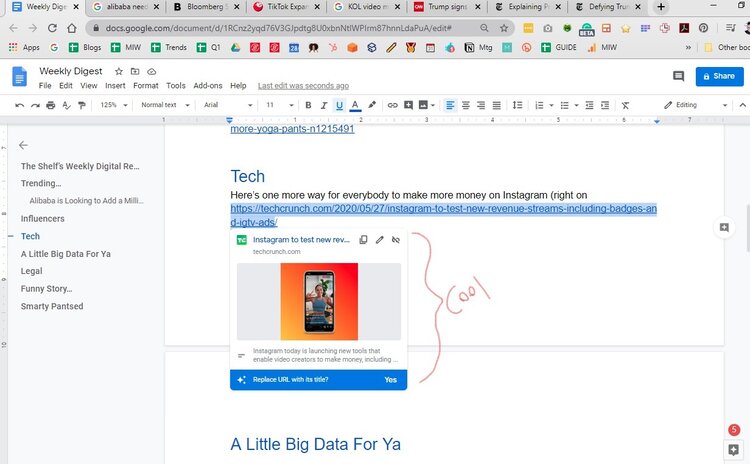The image size is (750, 464).
Task: Star the Weekly Digest document
Action: [119, 71]
